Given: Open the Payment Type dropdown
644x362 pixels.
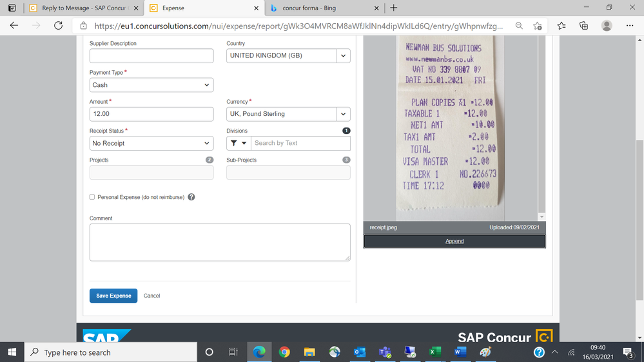Looking at the screenshot, I should coord(151,85).
